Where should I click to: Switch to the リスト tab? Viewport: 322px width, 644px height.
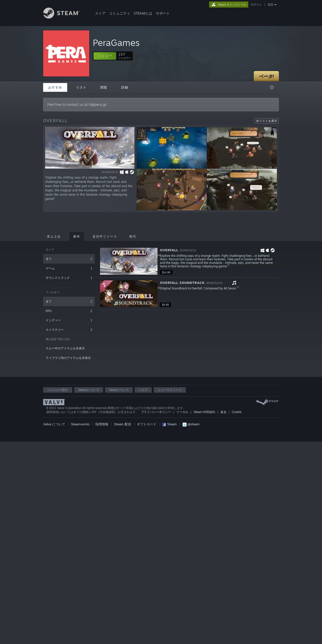point(81,87)
